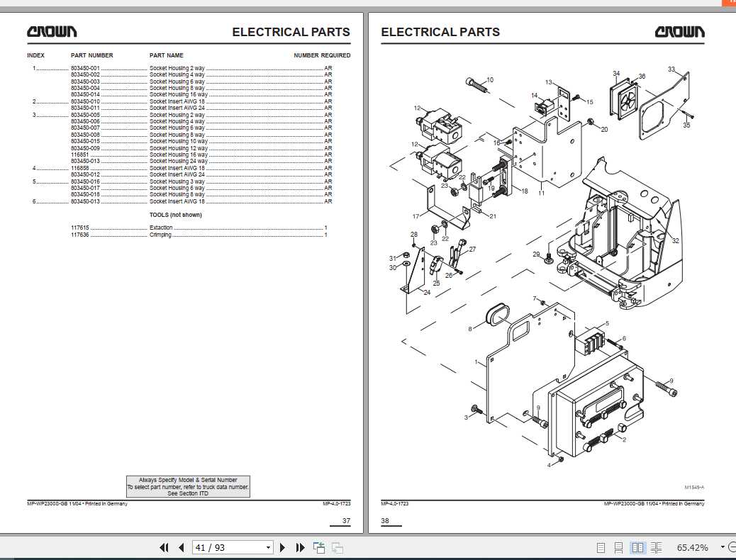Click part number 116851 in the list

click(80, 155)
